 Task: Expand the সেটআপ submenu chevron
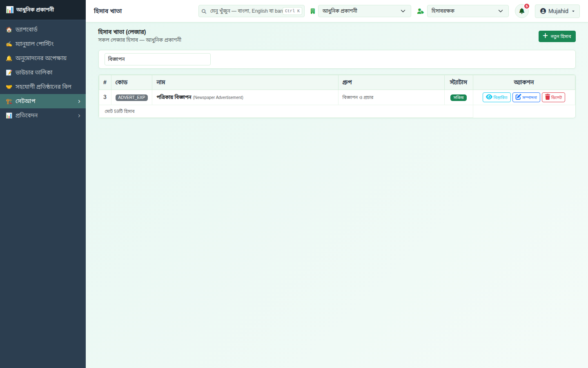click(79, 101)
